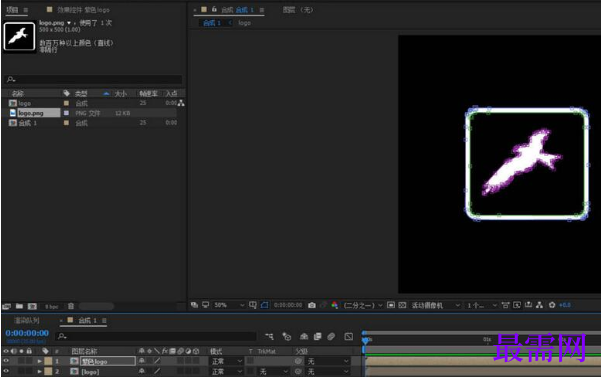Click the reset exposure icon
The image size is (605, 379).
tap(552, 305)
